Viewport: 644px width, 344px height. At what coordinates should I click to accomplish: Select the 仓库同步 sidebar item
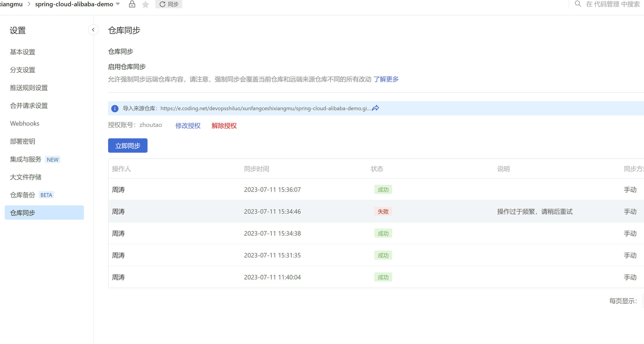point(44,213)
